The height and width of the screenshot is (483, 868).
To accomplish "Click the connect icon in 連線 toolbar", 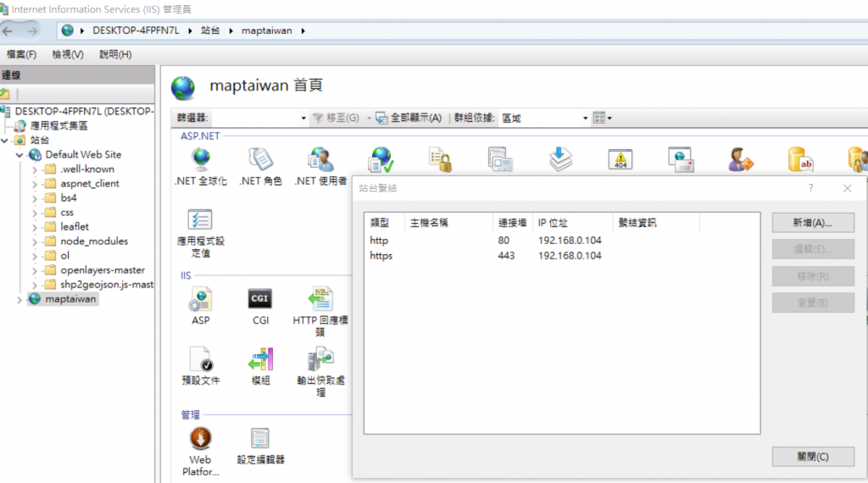I will click(x=5, y=94).
